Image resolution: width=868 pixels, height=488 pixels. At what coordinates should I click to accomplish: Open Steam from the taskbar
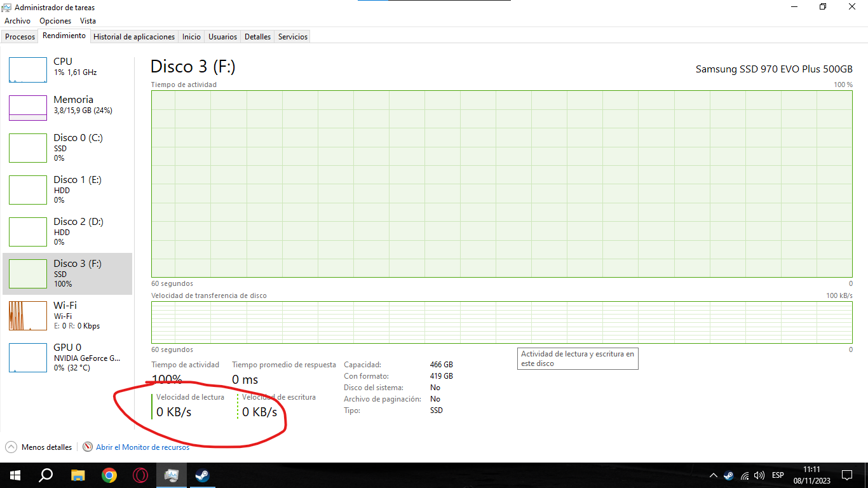tap(203, 475)
